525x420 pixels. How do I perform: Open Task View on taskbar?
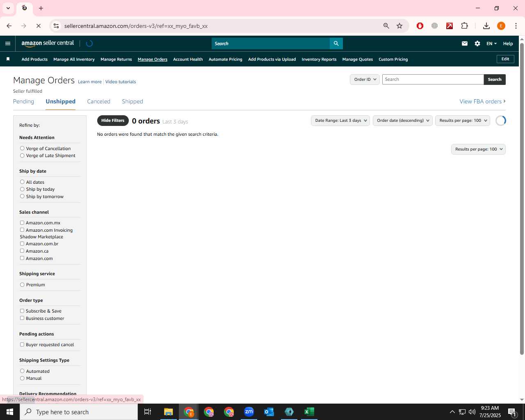click(x=148, y=412)
